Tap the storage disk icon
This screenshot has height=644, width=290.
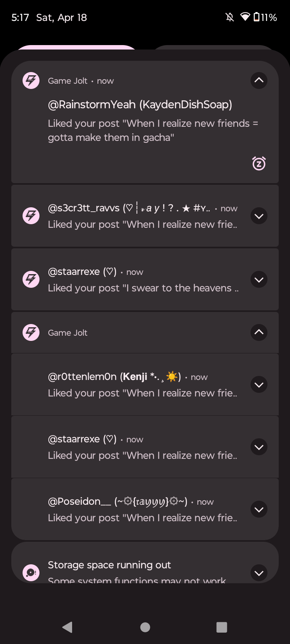(31, 572)
